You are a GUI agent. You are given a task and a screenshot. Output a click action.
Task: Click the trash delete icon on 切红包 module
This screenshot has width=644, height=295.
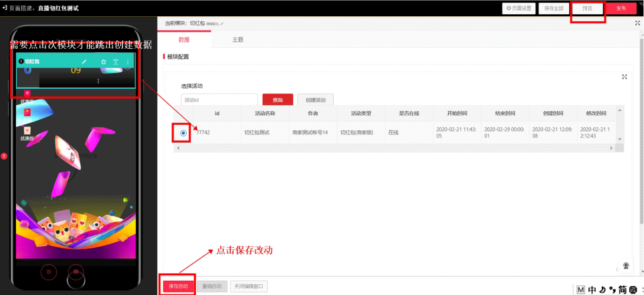(103, 61)
